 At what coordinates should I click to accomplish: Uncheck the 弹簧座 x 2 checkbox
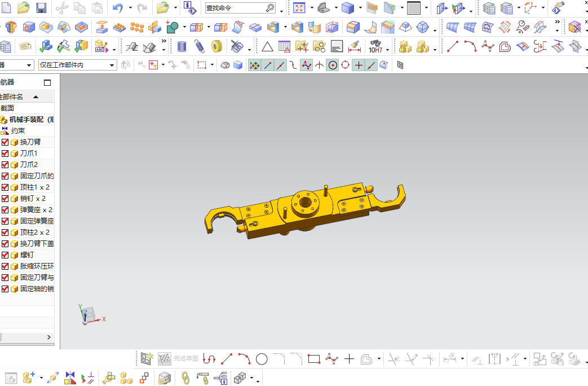pyautogui.click(x=5, y=210)
